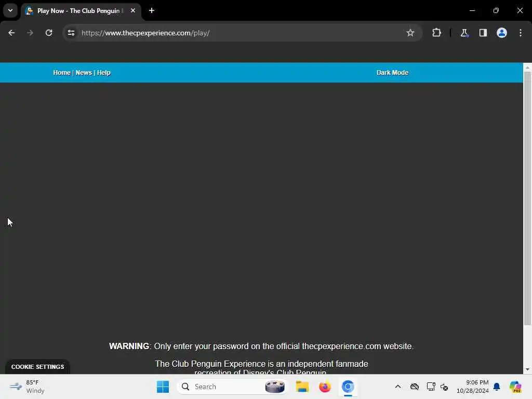The height and width of the screenshot is (399, 532).
Task: Open Chrome three-dot menu
Action: point(521,33)
